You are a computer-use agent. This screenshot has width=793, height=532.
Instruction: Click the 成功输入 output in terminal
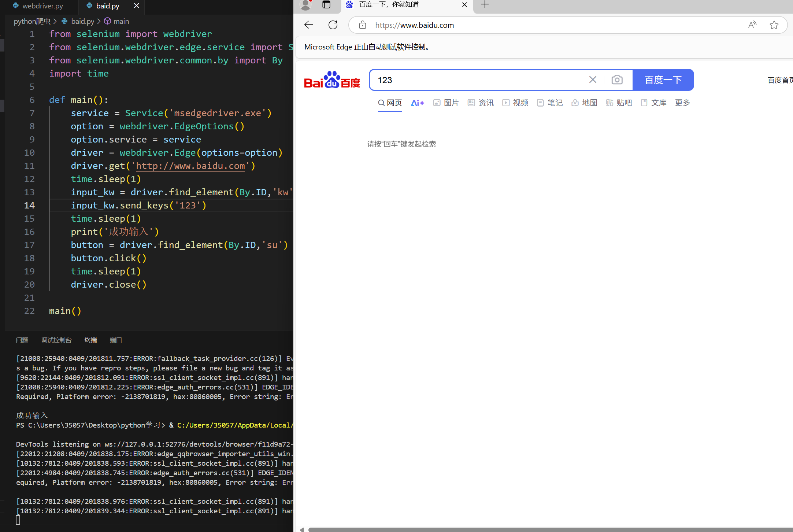pos(32,415)
